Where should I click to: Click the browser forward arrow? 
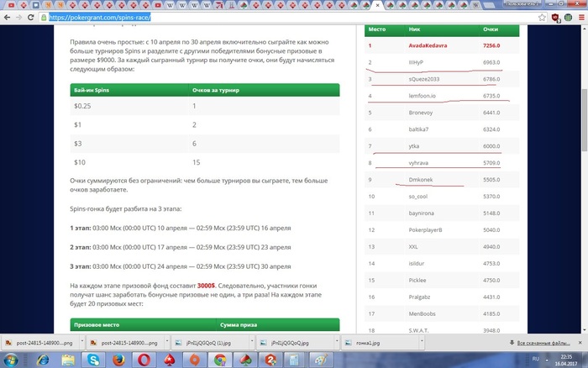(x=18, y=18)
